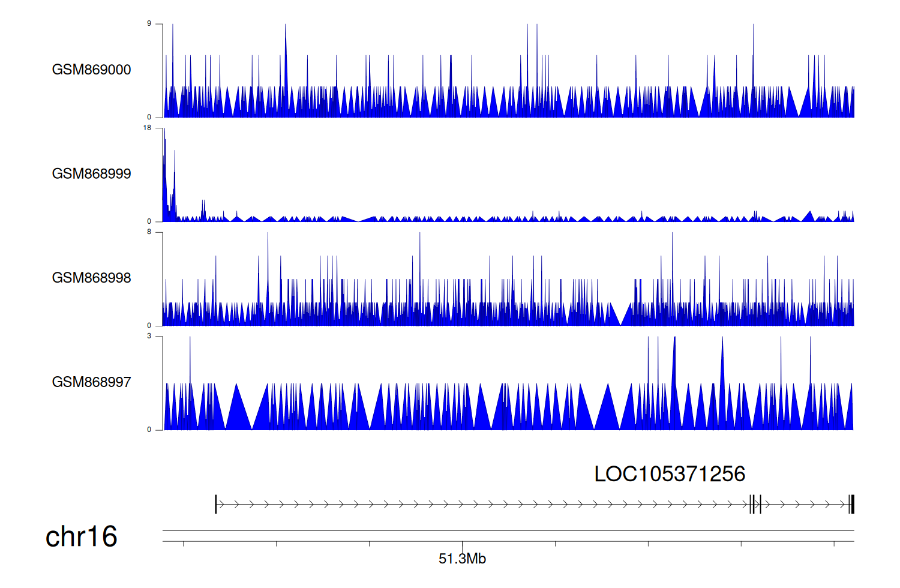The image size is (900, 588).
Task: Click the y-axis maximum value 3
Action: pos(149,336)
